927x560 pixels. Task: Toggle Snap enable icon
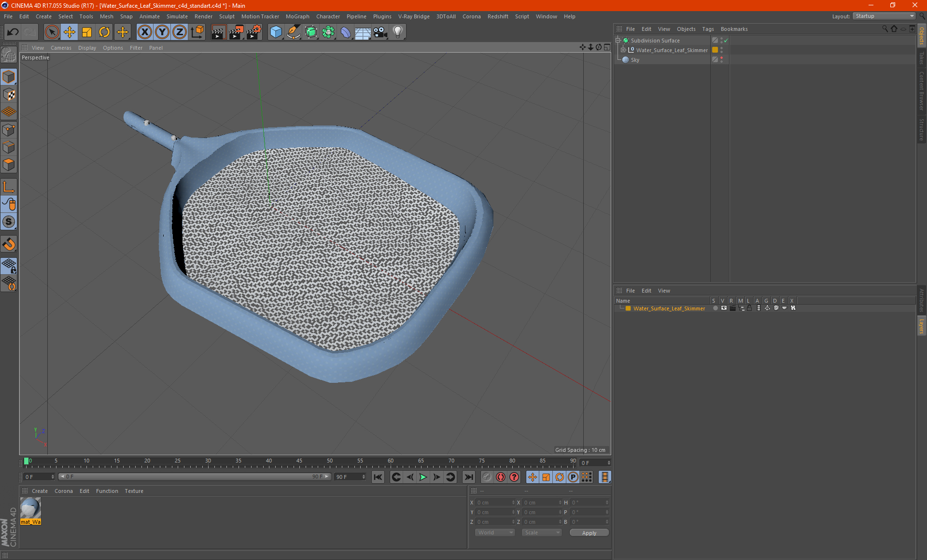9,222
